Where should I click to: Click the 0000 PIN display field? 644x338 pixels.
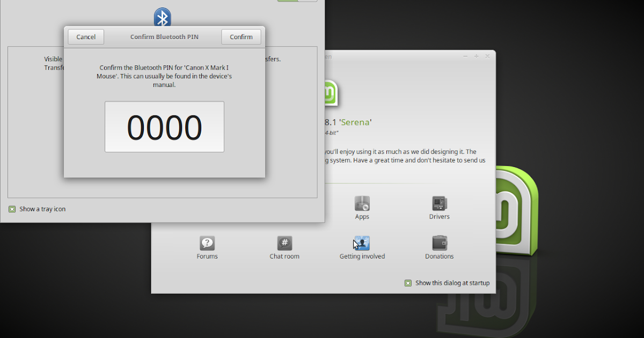coord(164,127)
